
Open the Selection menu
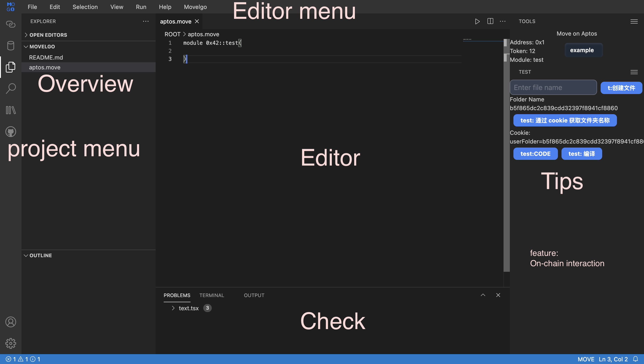pos(85,7)
